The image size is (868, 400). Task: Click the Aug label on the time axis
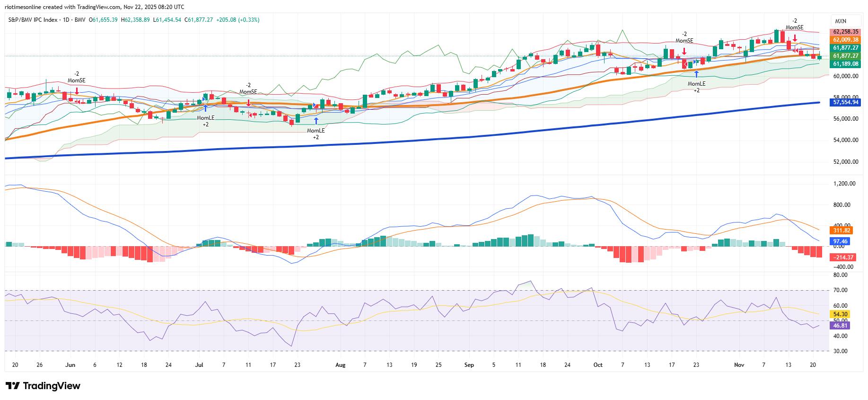coord(340,365)
